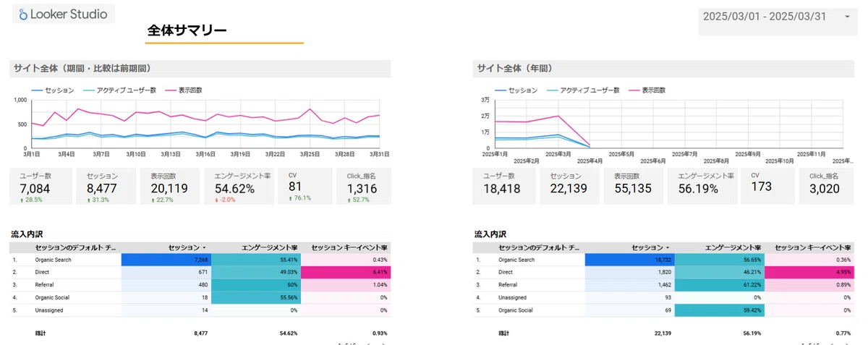868x345 pixels.
Task: Select ユーザー数 scorecard showing 7,084
Action: 41,187
